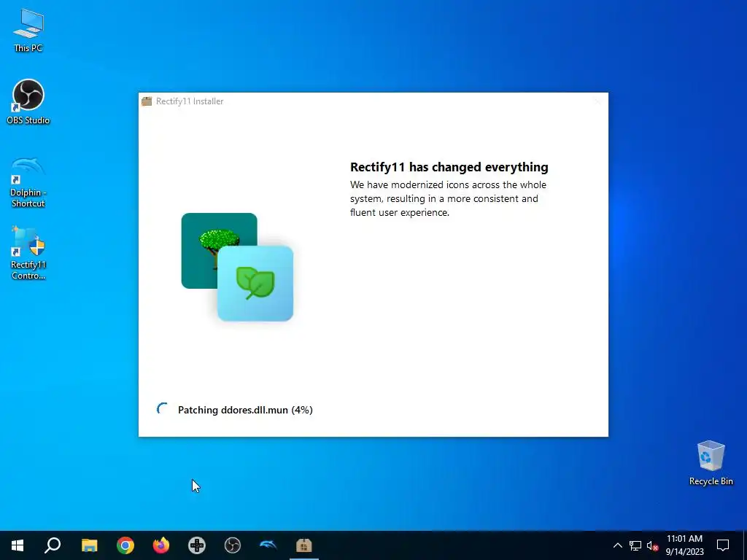Click the muted volume tray icon
This screenshot has width=747, height=560.
(x=652, y=545)
